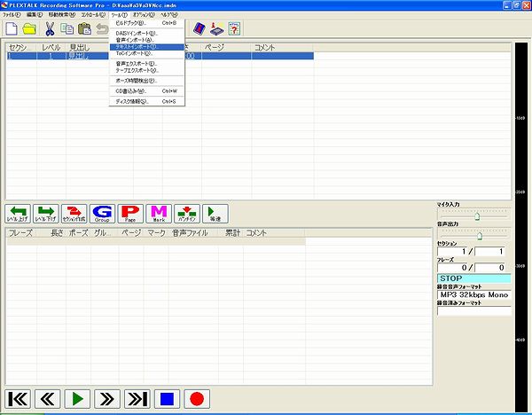Open the ファイル menu in the menu bar
Image resolution: width=532 pixels, height=415 pixels.
(x=12, y=15)
